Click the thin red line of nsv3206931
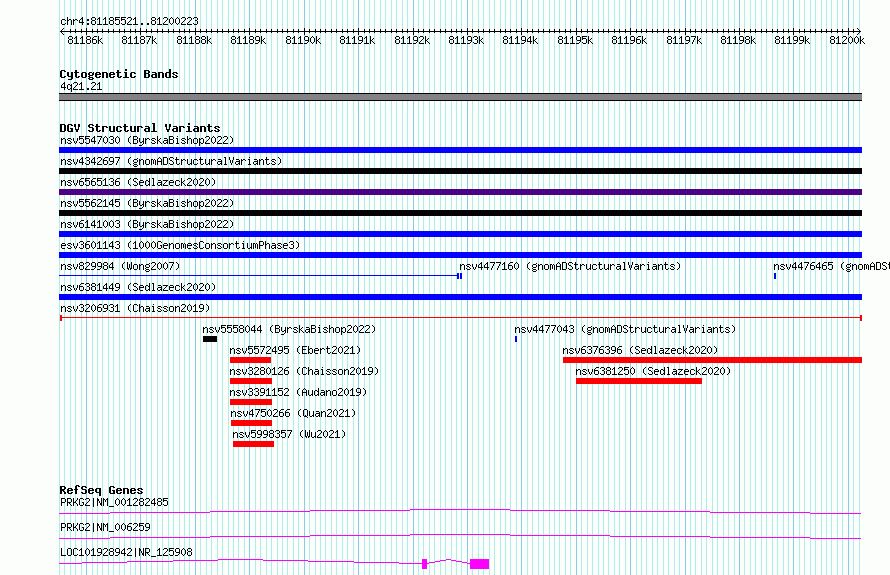Screen dimensions: 890x575 [x=460, y=318]
